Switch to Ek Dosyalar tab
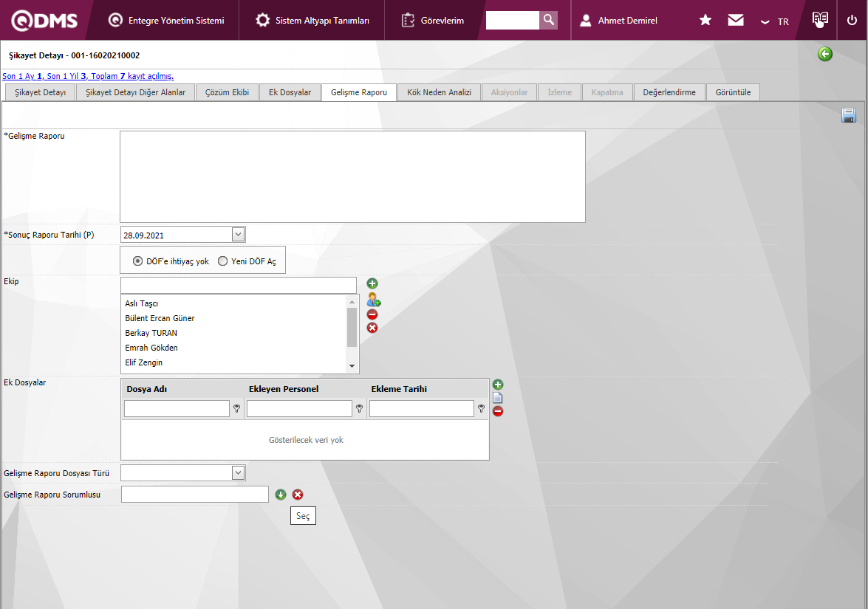868x609 pixels. pyautogui.click(x=290, y=92)
